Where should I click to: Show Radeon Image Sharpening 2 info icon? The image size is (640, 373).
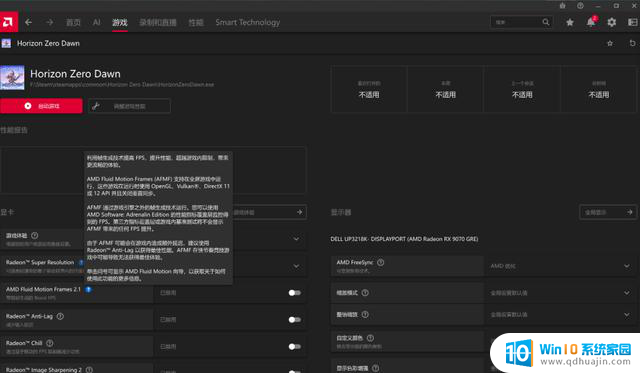tap(89, 370)
